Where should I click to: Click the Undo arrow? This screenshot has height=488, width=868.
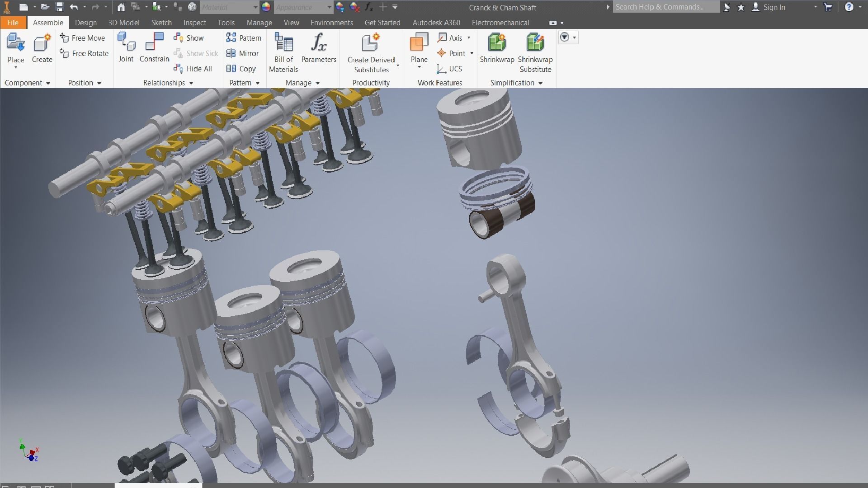74,7
